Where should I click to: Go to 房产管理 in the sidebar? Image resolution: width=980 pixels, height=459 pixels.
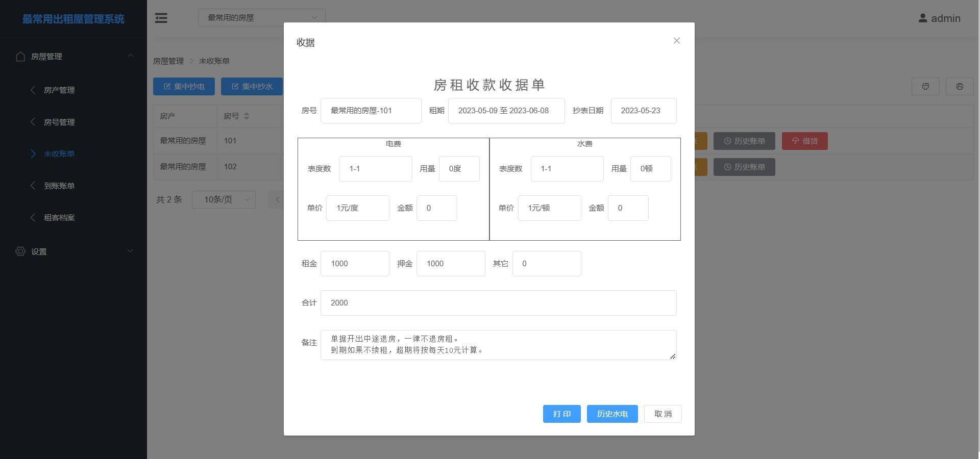click(x=59, y=90)
